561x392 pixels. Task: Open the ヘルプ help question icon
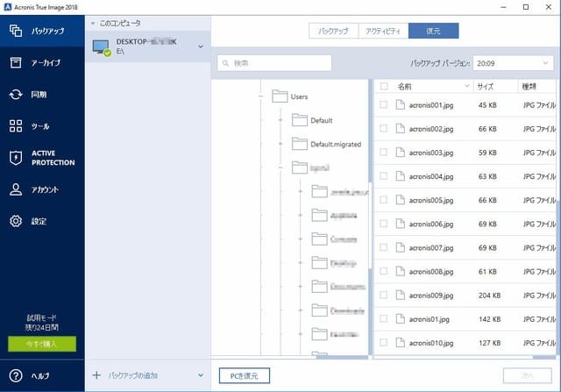click(15, 375)
